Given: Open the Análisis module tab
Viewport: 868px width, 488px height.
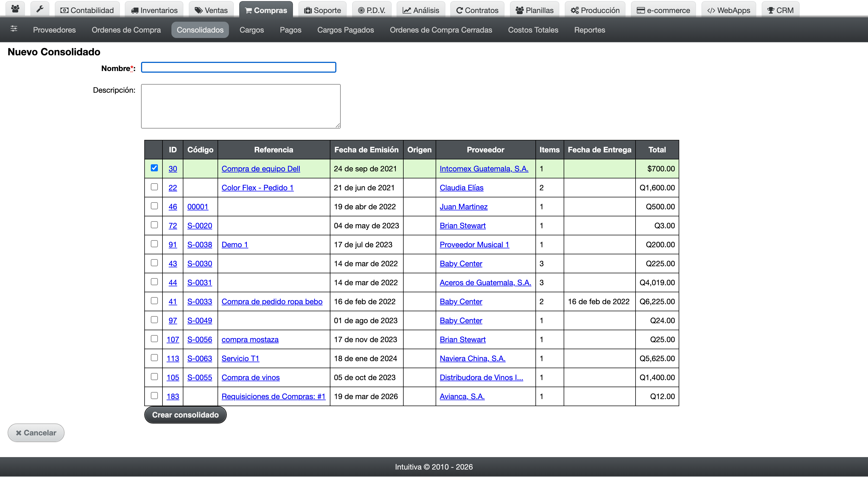Looking at the screenshot, I should pyautogui.click(x=421, y=10).
